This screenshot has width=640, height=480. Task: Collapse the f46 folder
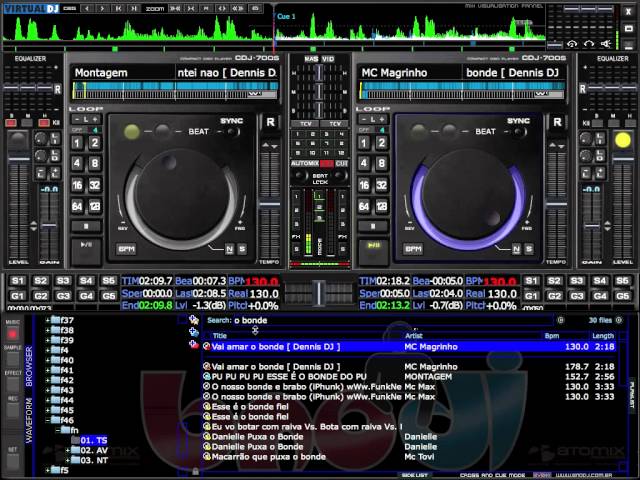[48, 420]
